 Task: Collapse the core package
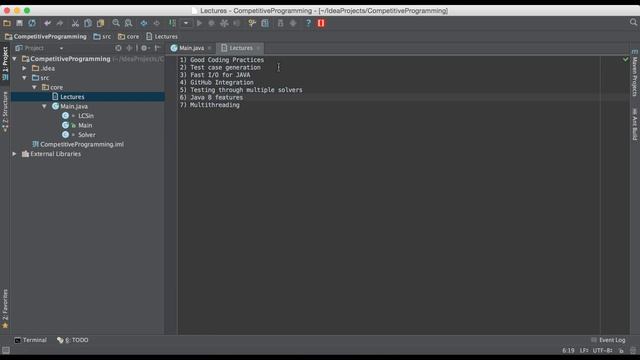(x=34, y=87)
